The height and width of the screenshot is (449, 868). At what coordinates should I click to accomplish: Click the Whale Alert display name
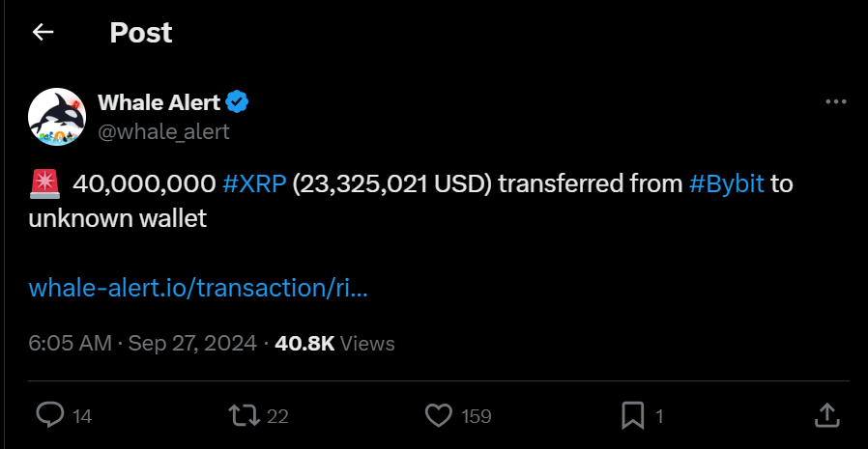click(x=159, y=102)
